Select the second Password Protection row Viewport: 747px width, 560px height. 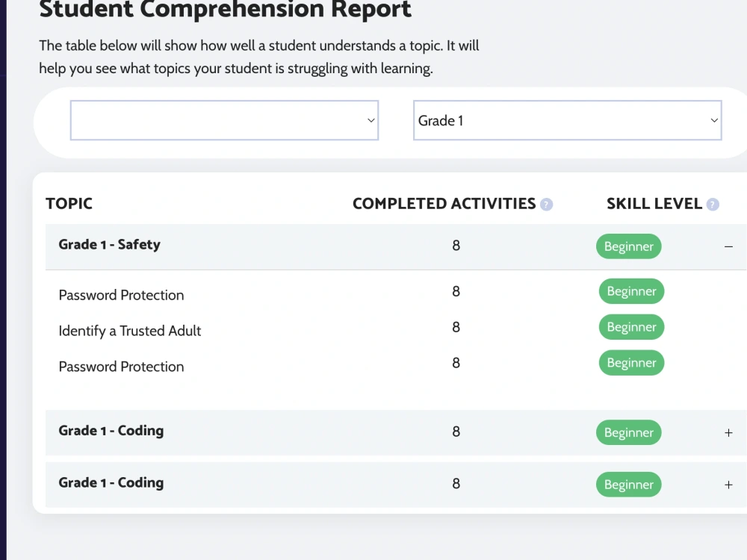point(397,364)
